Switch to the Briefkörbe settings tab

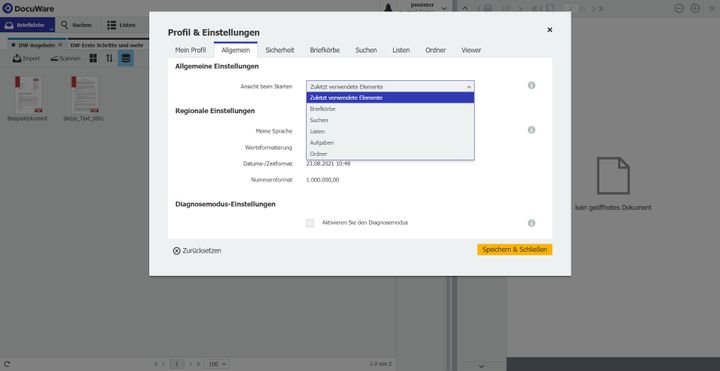click(325, 50)
